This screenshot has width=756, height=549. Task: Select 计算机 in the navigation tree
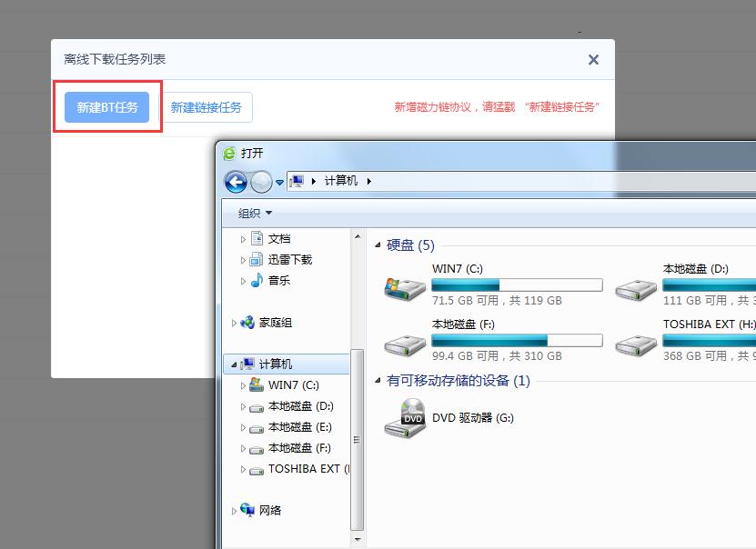276,364
